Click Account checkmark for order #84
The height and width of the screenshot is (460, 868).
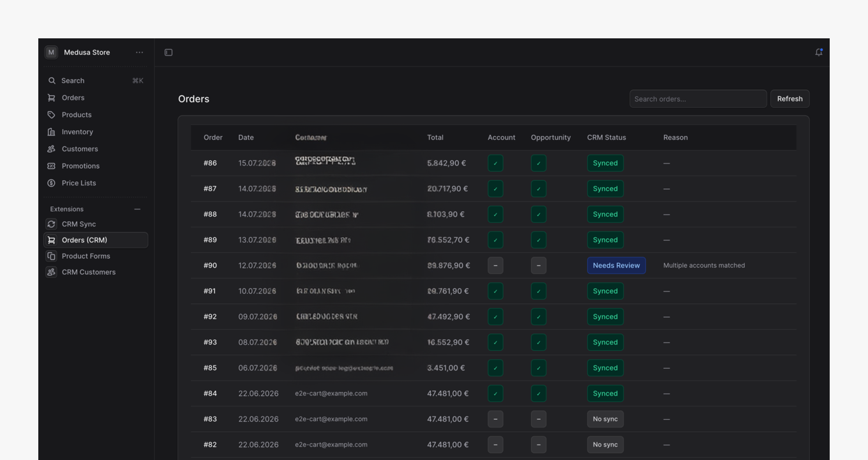point(495,394)
